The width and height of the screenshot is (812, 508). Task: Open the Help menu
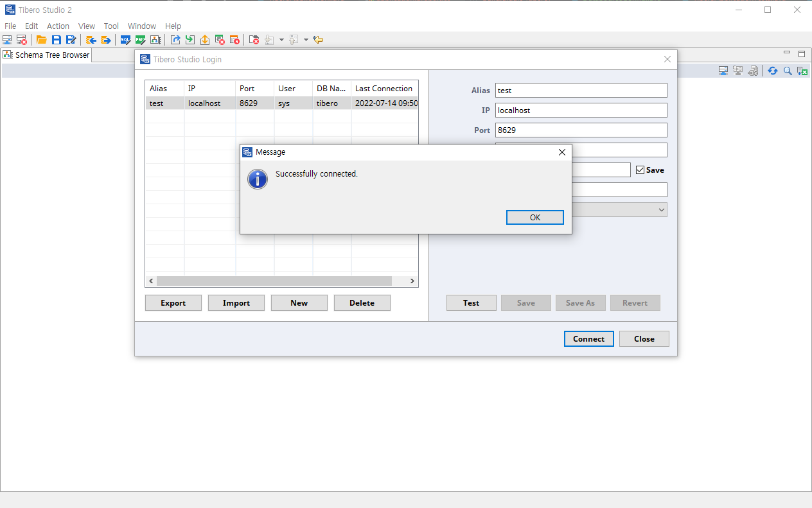(173, 26)
